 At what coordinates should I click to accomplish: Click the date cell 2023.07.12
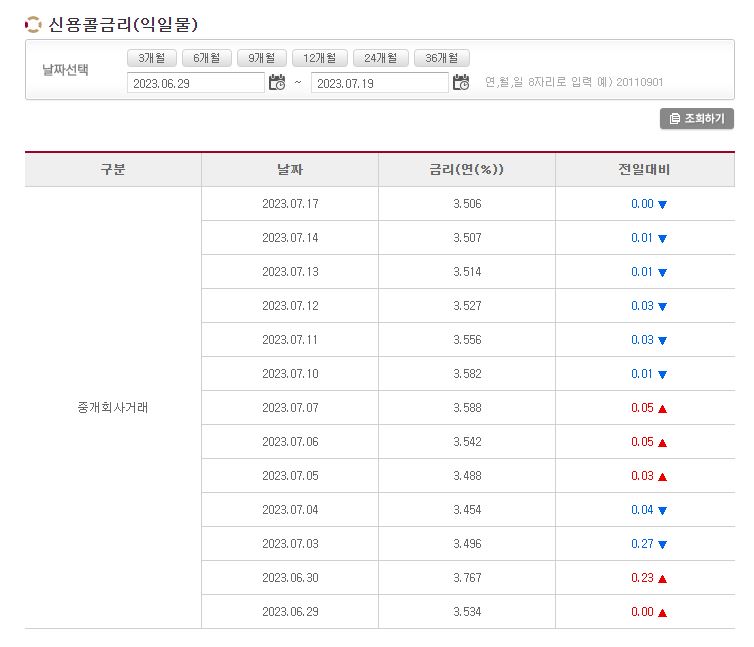pyautogui.click(x=290, y=306)
